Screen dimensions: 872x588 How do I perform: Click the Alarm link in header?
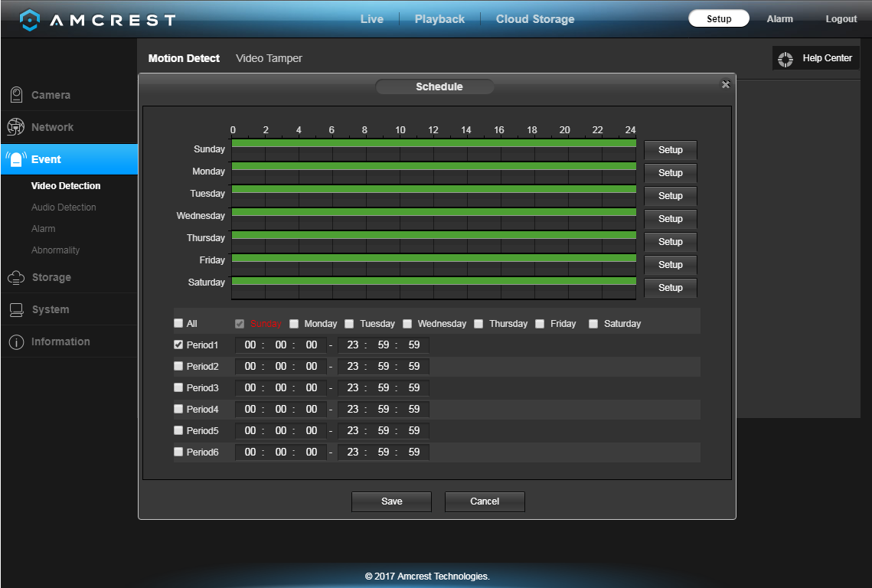click(x=779, y=19)
